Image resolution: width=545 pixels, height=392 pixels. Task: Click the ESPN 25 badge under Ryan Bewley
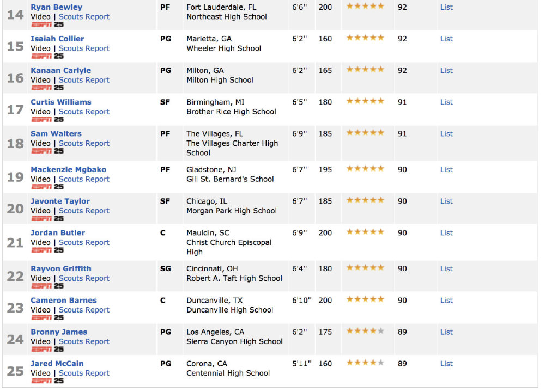click(47, 24)
